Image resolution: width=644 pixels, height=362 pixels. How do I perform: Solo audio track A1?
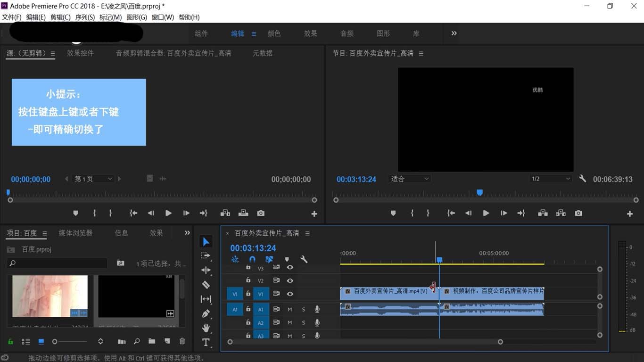303,309
